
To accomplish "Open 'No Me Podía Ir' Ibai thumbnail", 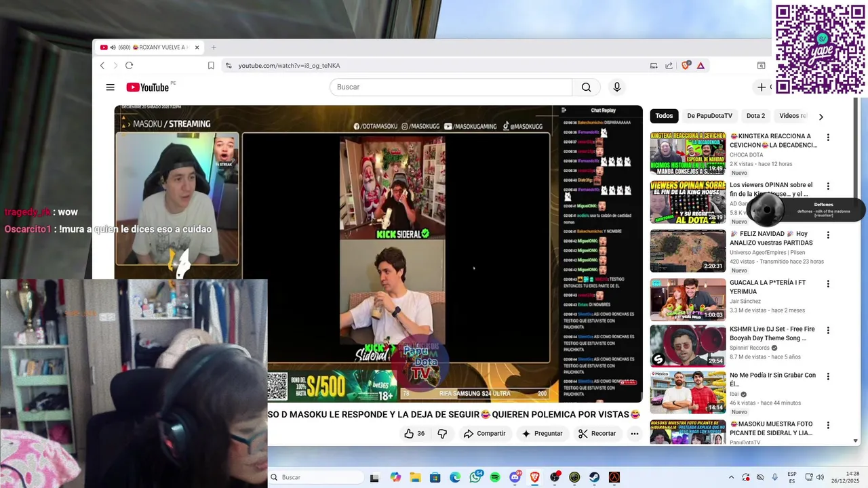I will [x=688, y=392].
